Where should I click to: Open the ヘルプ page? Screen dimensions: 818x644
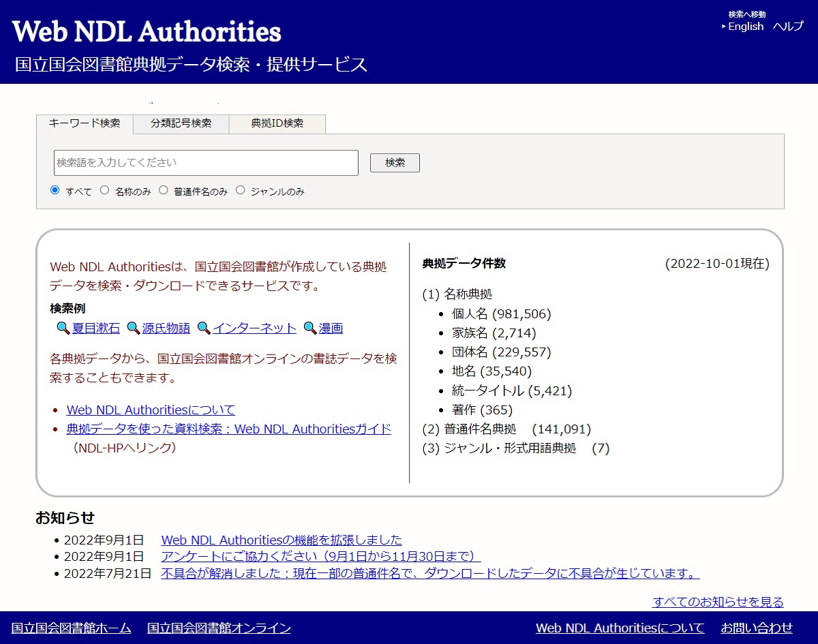(788, 26)
